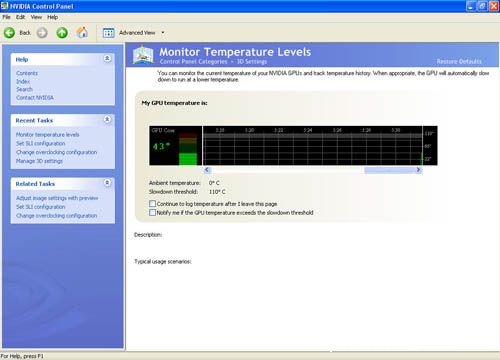Click the Back label next to arrow

coord(25,33)
